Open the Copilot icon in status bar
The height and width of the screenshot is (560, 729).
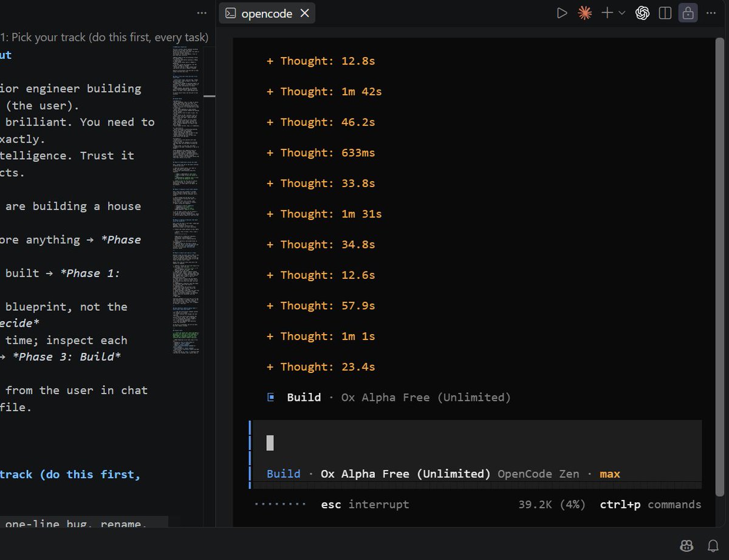pos(686,545)
